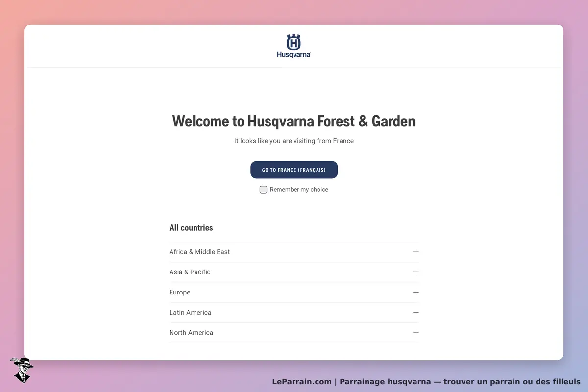Expand the Asia & Pacific region
Image resolution: width=588 pixels, height=392 pixels.
tap(294, 272)
